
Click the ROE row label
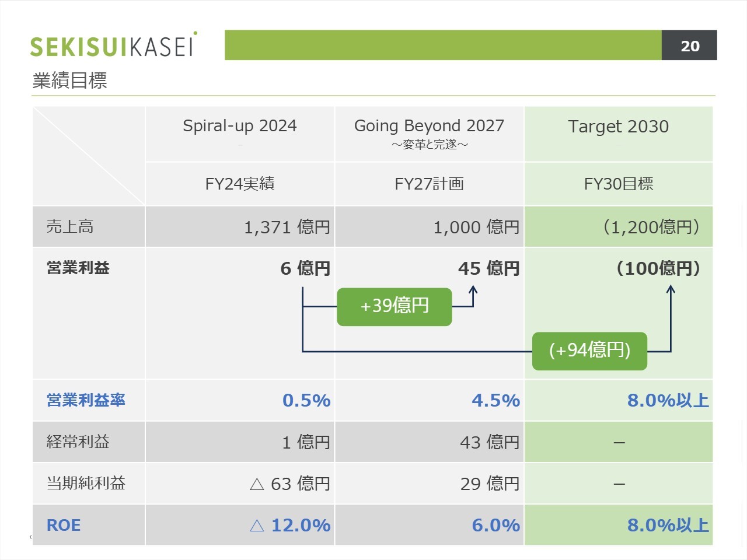pyautogui.click(x=64, y=525)
